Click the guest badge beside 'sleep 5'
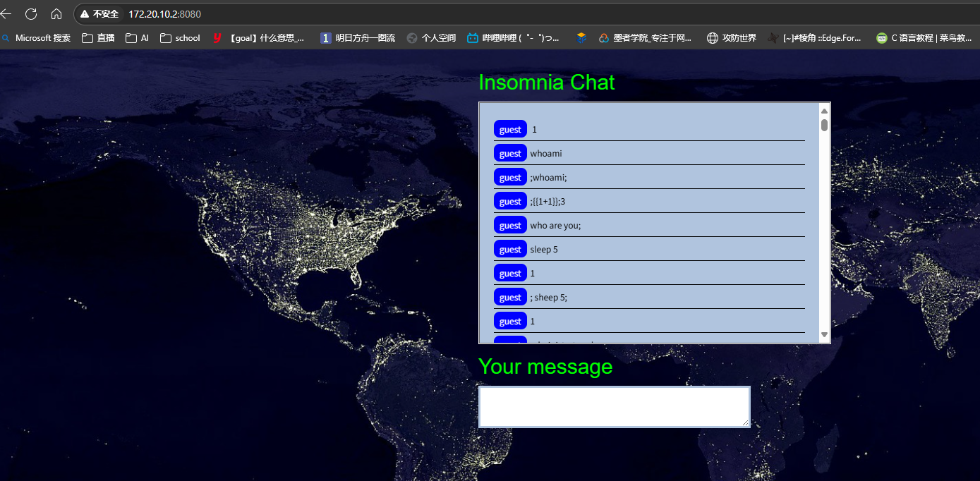 [510, 250]
